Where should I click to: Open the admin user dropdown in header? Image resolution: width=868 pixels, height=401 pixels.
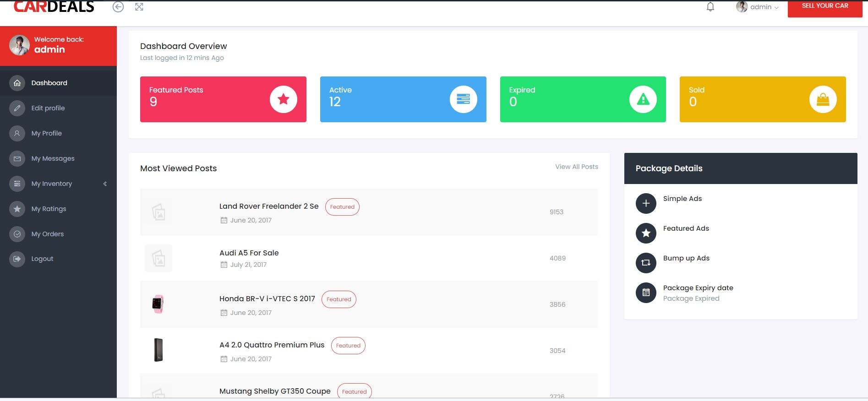tap(758, 7)
